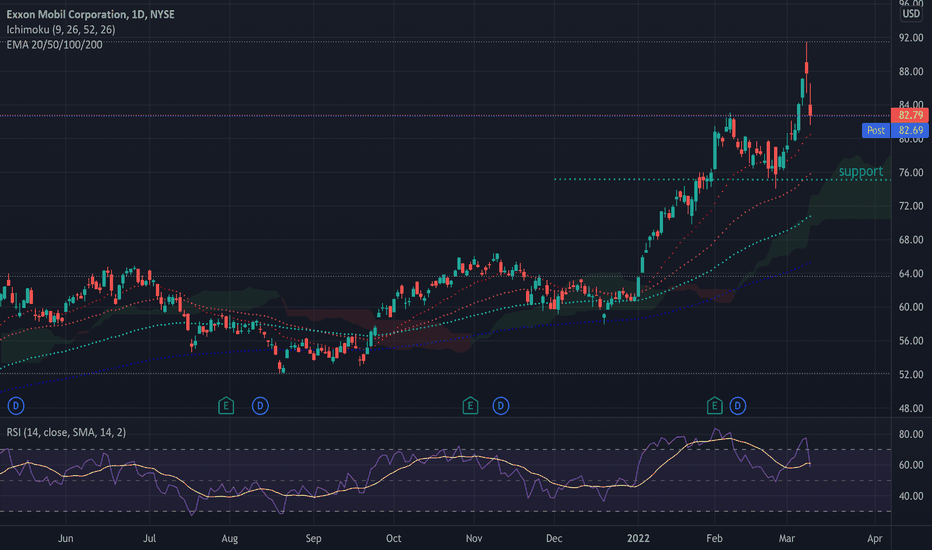Click the Oct label on time axis
The height and width of the screenshot is (550, 932).
(393, 538)
